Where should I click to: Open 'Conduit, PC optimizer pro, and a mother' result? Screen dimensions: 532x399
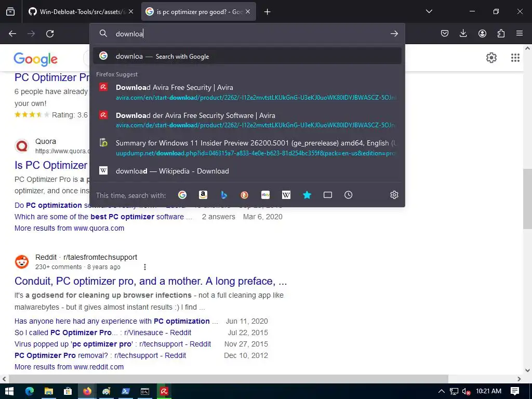(x=151, y=281)
